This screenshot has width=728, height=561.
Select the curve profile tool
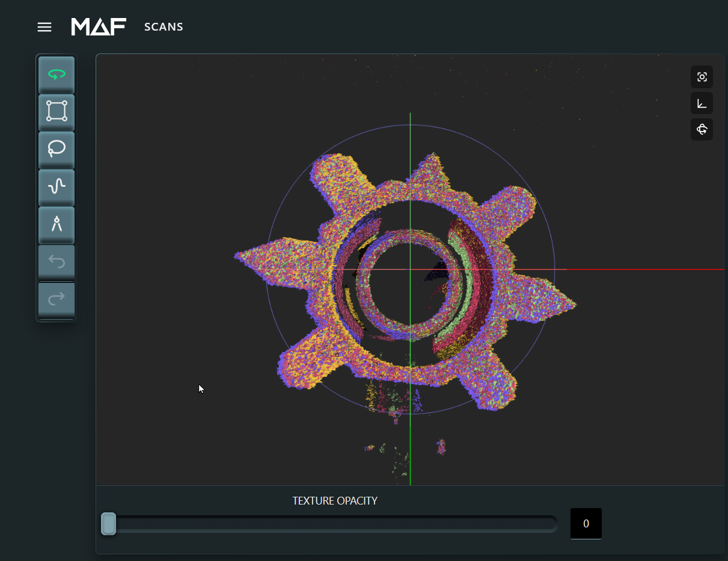(x=56, y=187)
